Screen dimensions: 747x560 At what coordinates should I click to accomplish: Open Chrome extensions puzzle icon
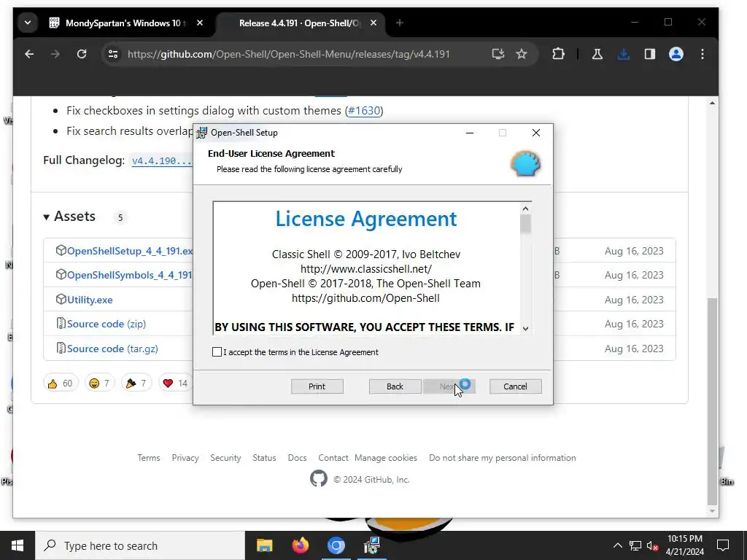click(x=558, y=54)
